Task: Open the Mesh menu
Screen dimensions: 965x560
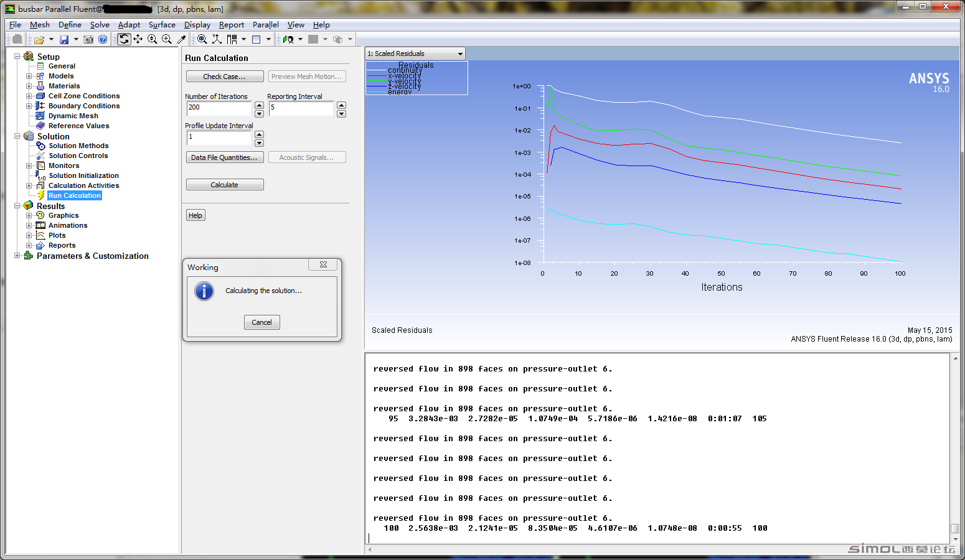Action: [x=40, y=25]
